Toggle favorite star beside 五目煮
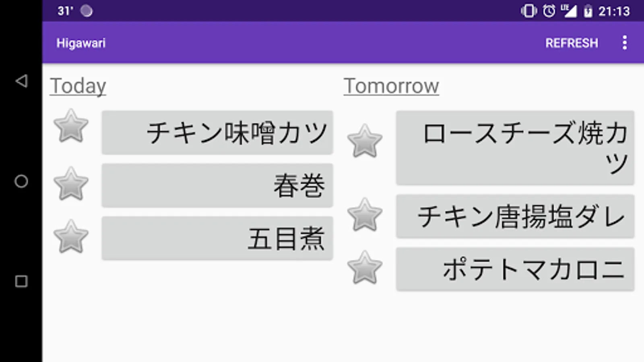 [x=71, y=237]
